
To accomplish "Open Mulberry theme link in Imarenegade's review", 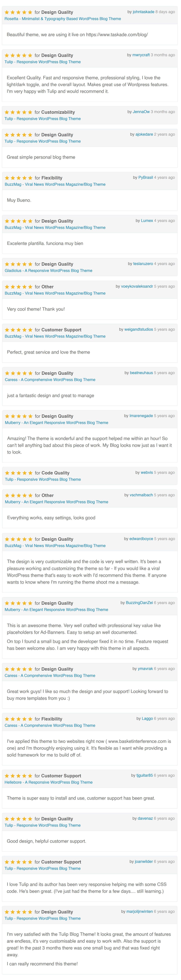I will point(56,423).
